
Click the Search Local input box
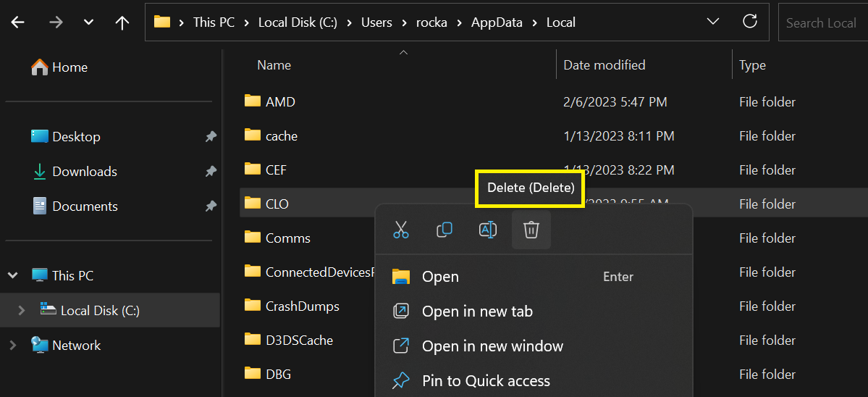(823, 22)
